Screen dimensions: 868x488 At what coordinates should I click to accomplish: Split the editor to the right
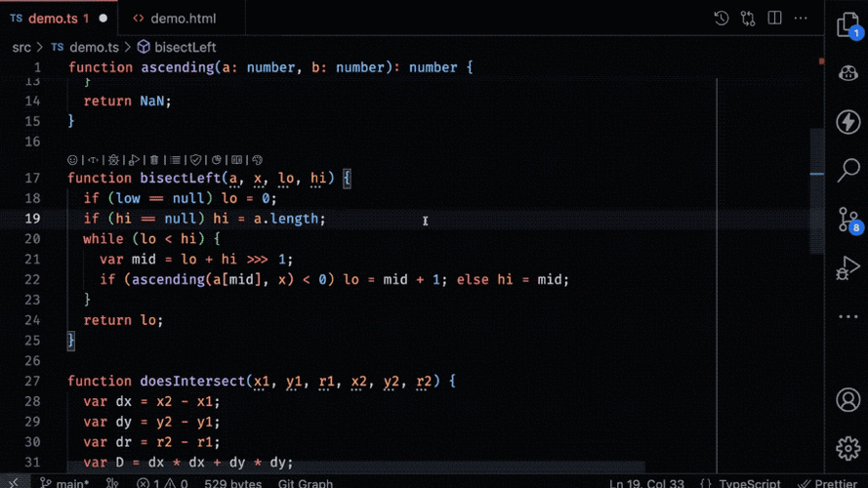774,19
